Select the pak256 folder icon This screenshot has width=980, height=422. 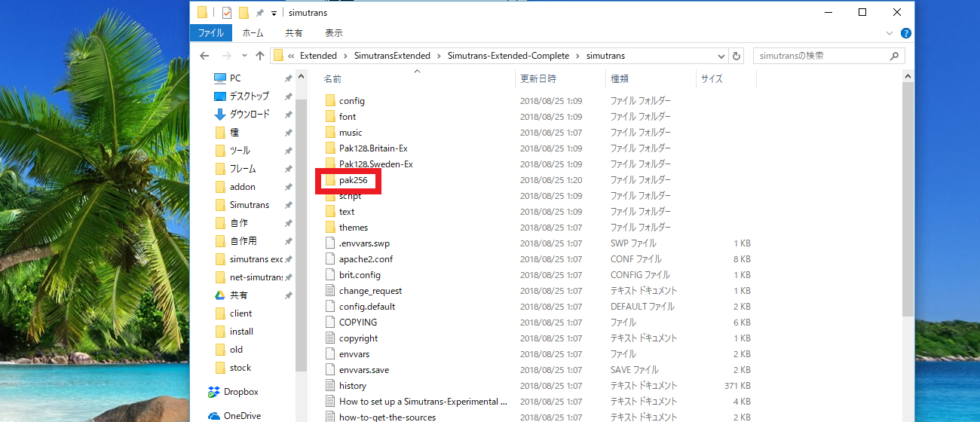[x=329, y=180]
